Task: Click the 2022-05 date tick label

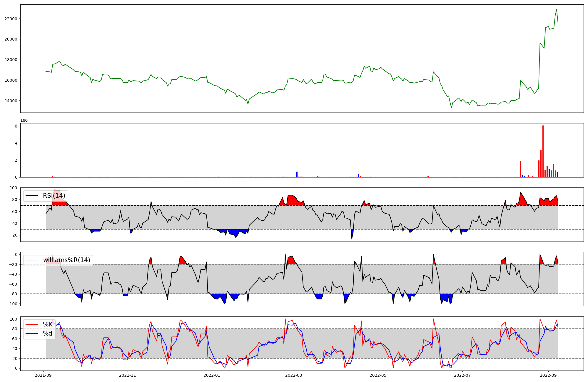Action: pos(378,375)
